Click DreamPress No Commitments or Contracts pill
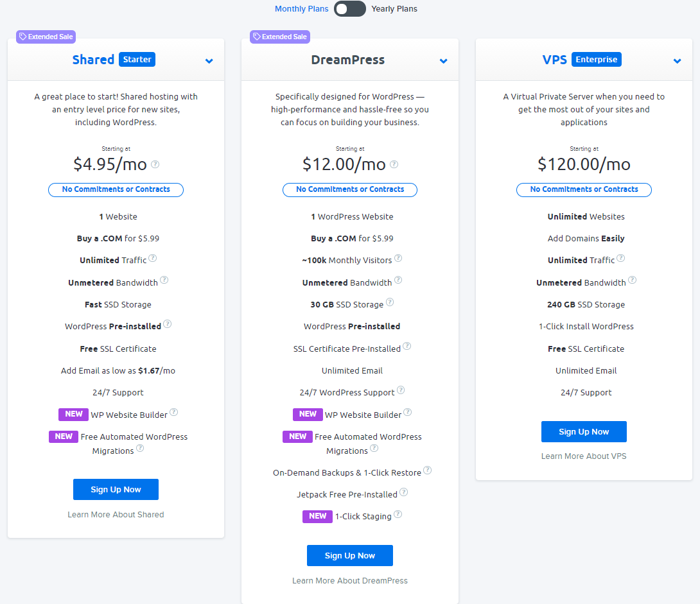 pos(350,189)
